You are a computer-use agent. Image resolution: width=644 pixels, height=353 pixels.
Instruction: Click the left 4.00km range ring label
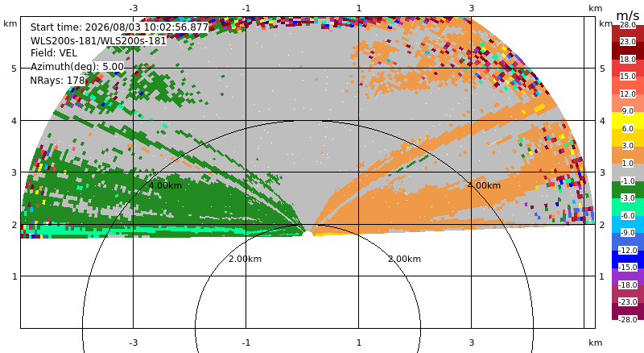[x=165, y=185]
